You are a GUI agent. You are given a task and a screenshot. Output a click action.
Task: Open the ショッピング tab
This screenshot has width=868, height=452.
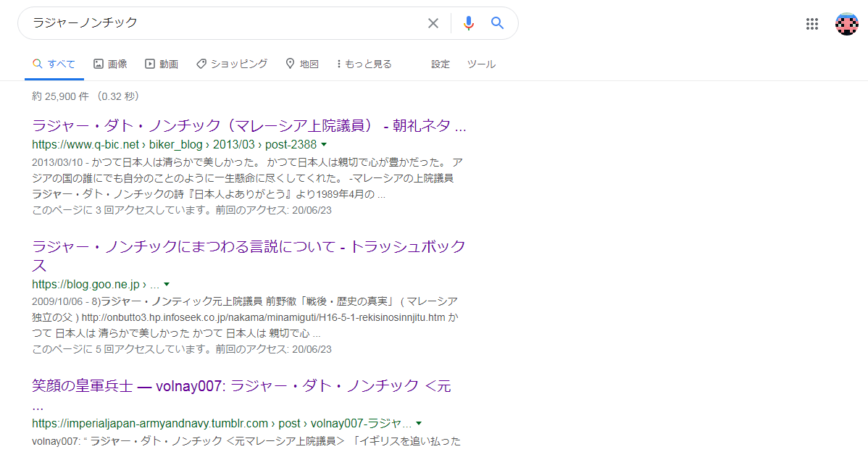click(x=232, y=64)
